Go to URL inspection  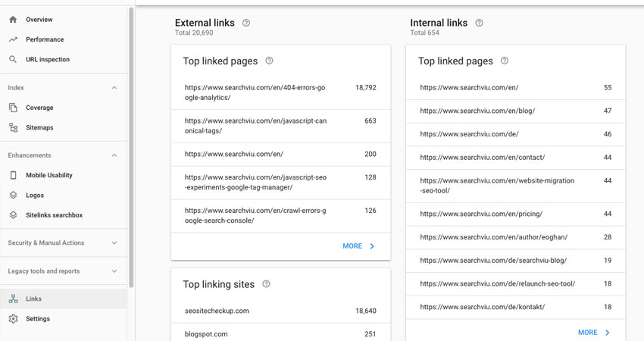pos(64,59)
